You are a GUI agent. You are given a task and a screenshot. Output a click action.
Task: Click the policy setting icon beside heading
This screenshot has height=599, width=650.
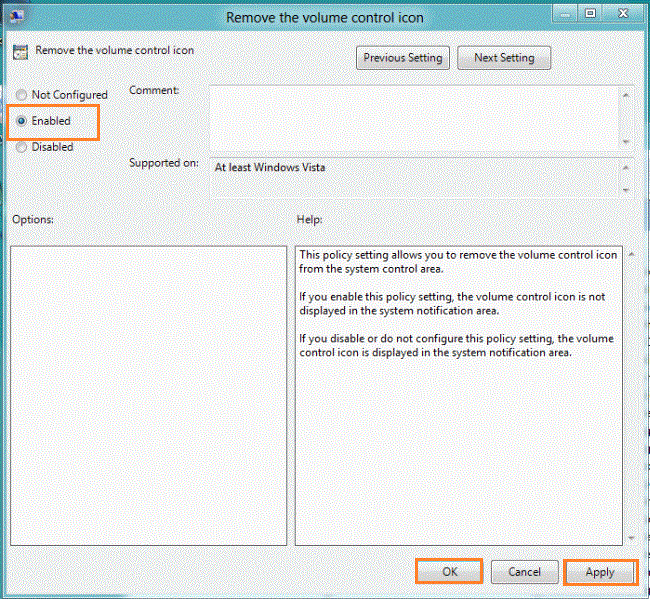tap(20, 52)
